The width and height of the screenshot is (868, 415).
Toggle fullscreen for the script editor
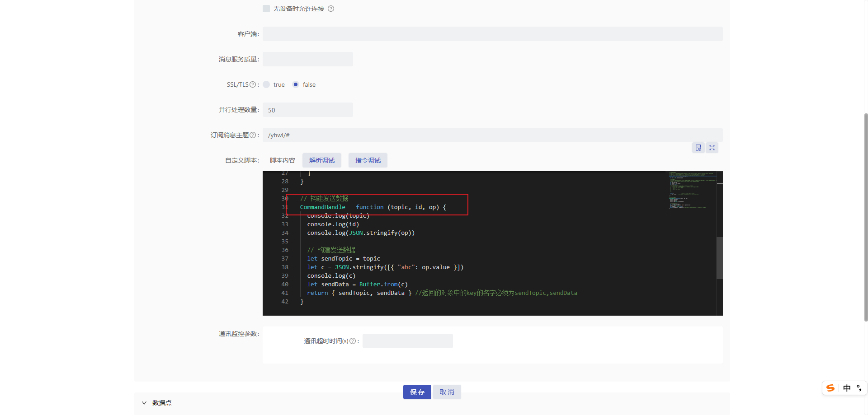[712, 148]
